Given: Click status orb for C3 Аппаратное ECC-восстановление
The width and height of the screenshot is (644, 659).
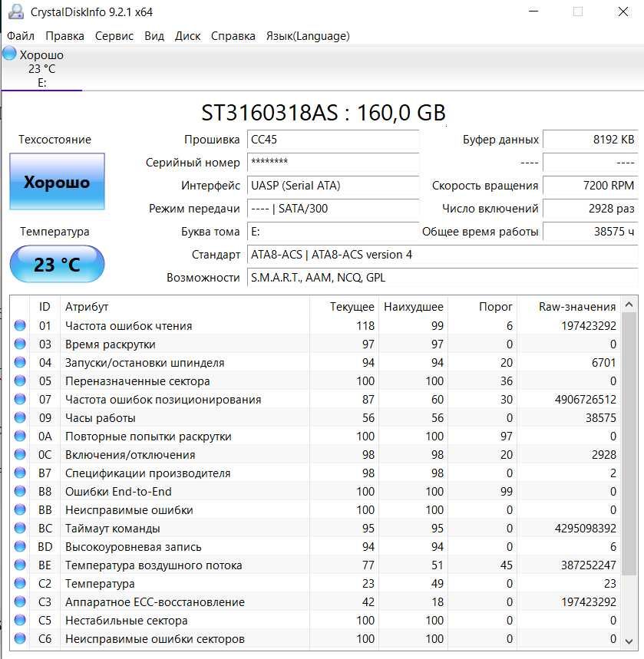Looking at the screenshot, I should 20,601.
